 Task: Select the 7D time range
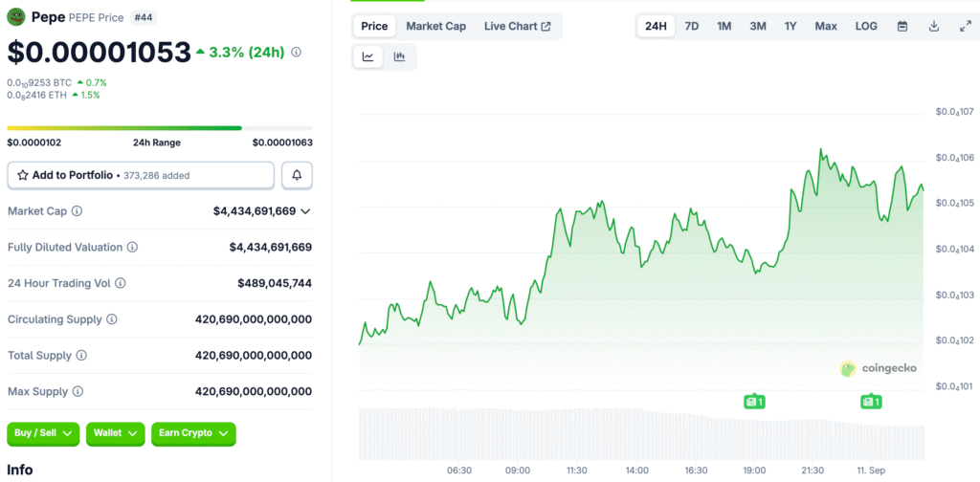pyautogui.click(x=692, y=26)
